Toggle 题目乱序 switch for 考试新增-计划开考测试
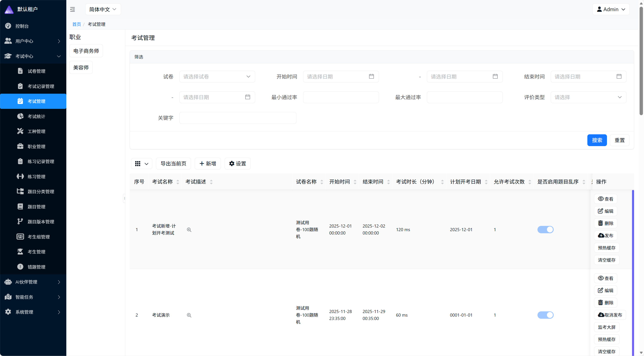The height and width of the screenshot is (356, 644). point(545,229)
